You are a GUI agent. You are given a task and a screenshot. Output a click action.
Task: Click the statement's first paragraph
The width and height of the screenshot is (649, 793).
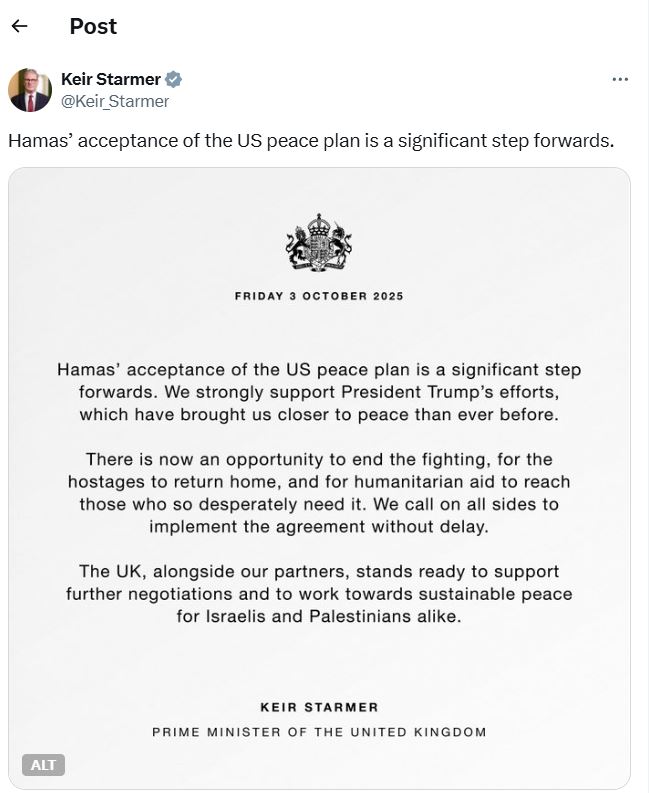319,391
